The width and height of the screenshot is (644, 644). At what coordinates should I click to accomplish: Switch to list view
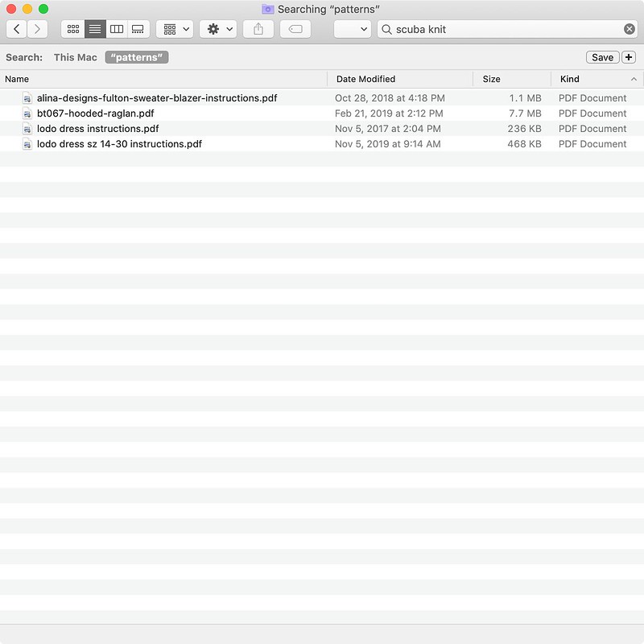pos(95,29)
